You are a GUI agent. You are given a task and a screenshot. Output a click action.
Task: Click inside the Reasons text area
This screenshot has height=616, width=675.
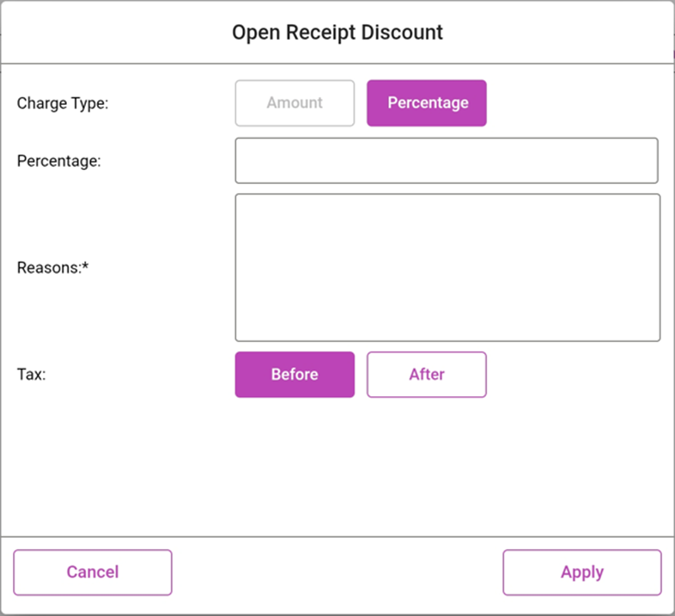point(447,267)
